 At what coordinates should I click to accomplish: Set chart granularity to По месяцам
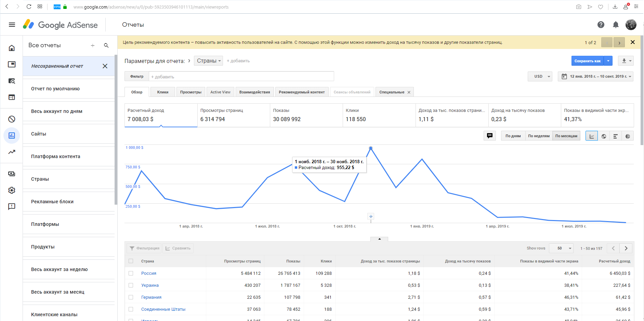coord(566,136)
